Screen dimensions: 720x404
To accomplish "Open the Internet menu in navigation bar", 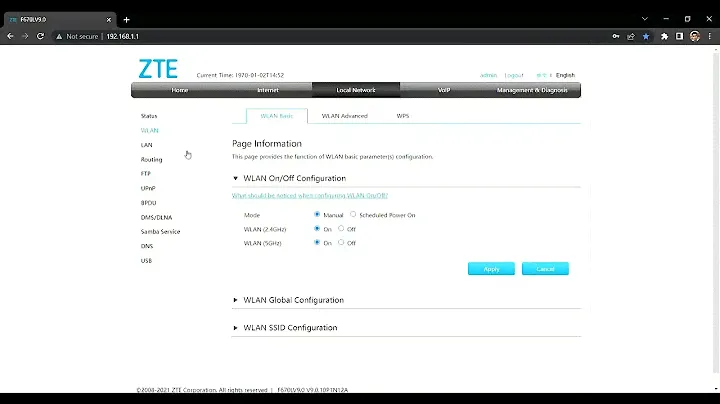I will (x=268, y=90).
